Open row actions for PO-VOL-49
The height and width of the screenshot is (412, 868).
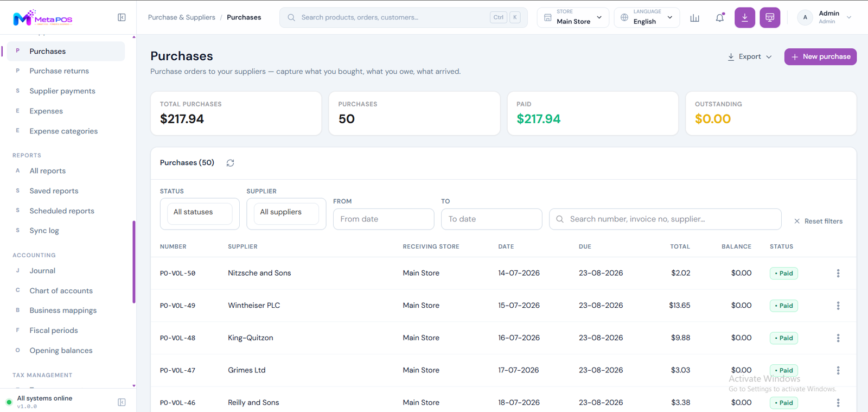(x=838, y=306)
